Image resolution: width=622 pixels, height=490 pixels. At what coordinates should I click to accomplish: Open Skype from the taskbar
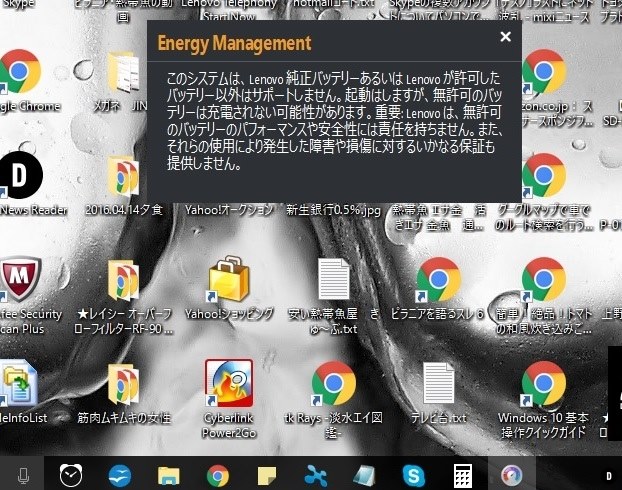(413, 475)
